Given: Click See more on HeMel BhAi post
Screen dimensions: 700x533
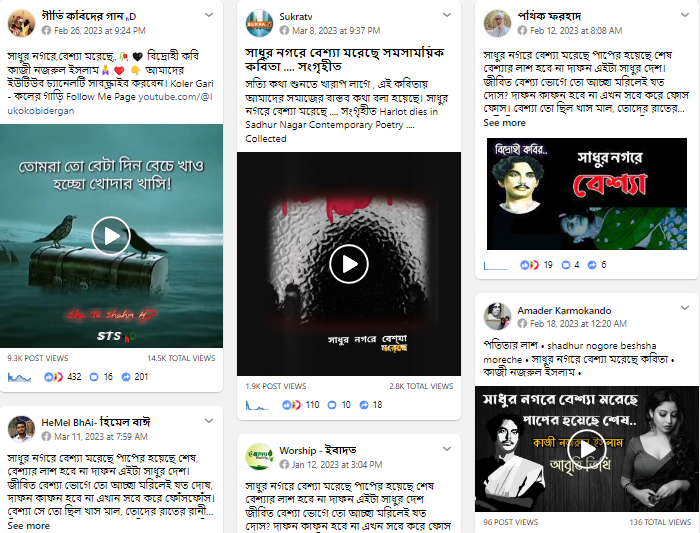Looking at the screenshot, I should point(28,525).
